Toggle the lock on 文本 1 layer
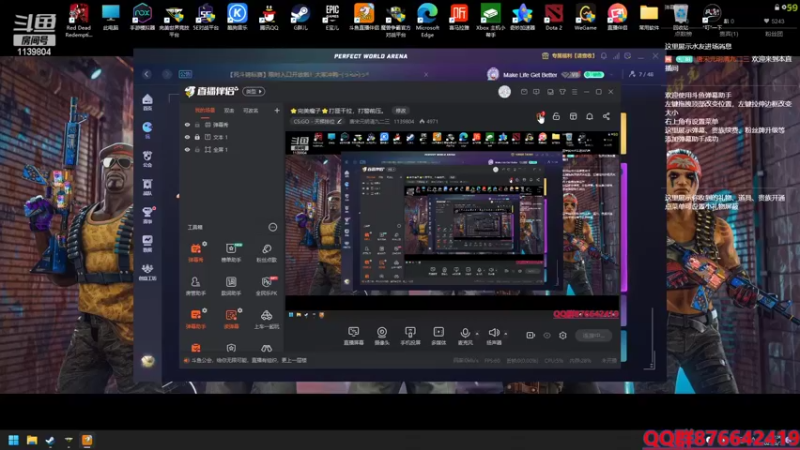 (x=197, y=137)
